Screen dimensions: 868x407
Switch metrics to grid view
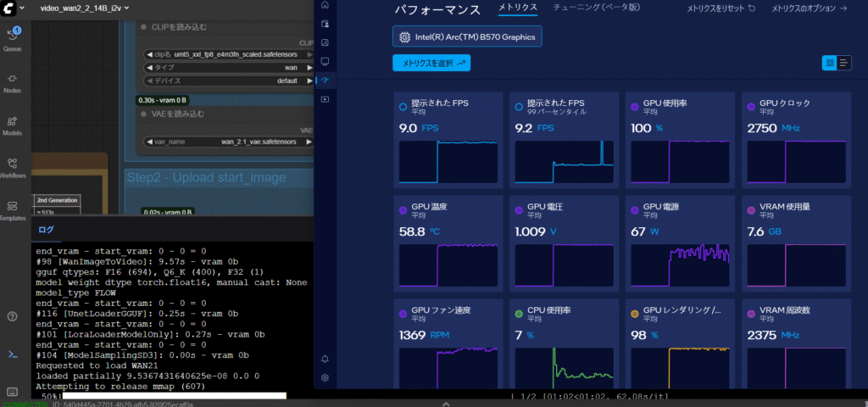829,63
